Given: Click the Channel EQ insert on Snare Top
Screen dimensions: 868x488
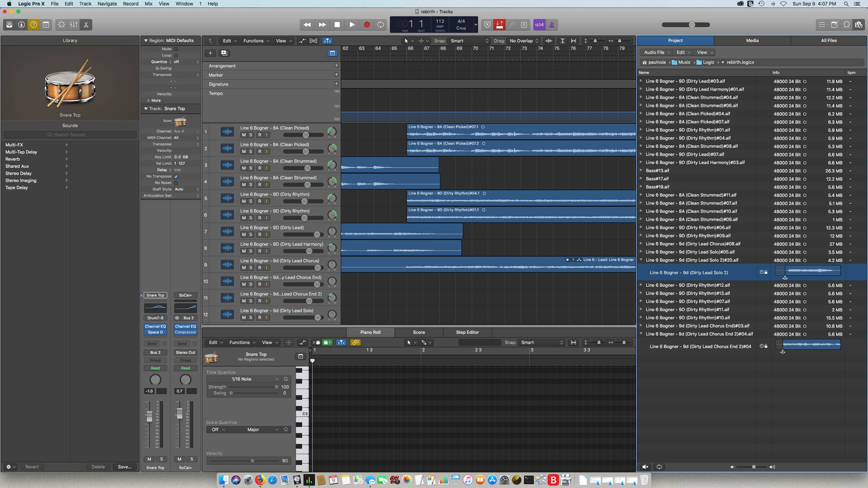Looking at the screenshot, I should 155,327.
